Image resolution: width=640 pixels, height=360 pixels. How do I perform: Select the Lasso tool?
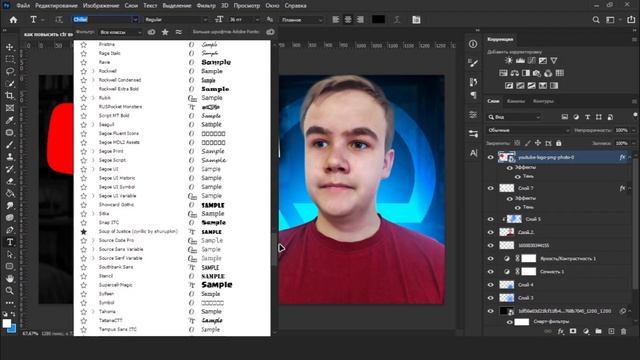pos(9,71)
